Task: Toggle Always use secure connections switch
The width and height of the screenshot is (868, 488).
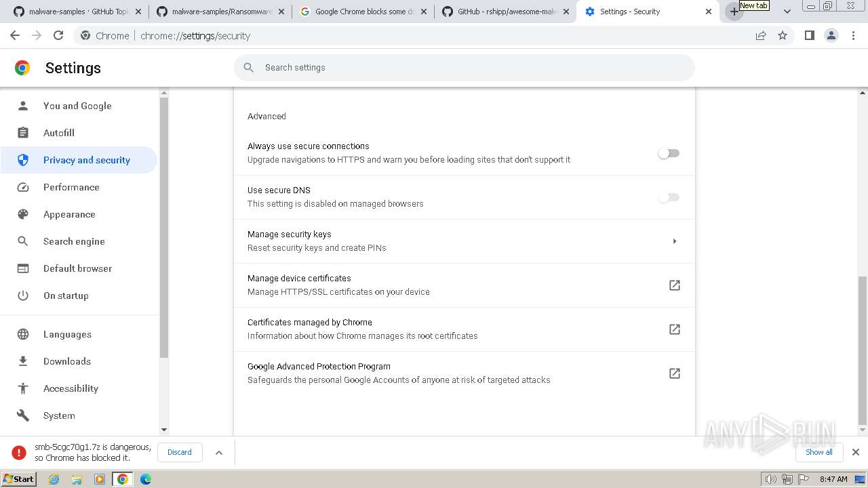Action: (x=669, y=153)
